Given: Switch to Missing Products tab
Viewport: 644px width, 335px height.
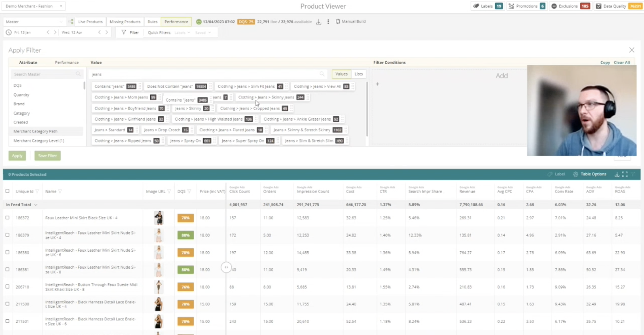Looking at the screenshot, I should [125, 22].
